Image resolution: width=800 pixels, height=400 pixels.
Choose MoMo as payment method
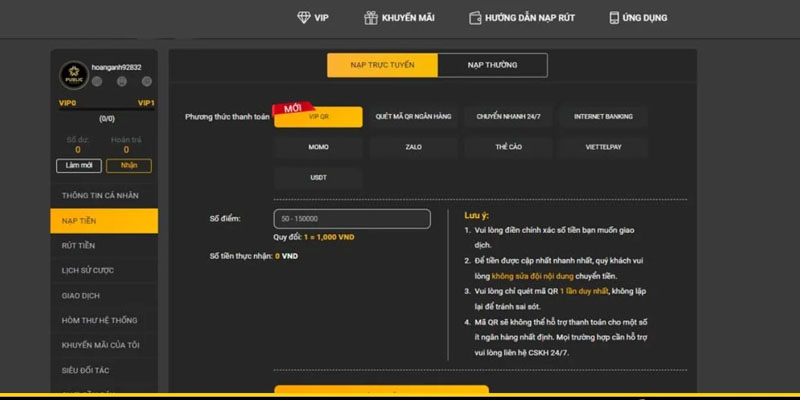coord(318,147)
